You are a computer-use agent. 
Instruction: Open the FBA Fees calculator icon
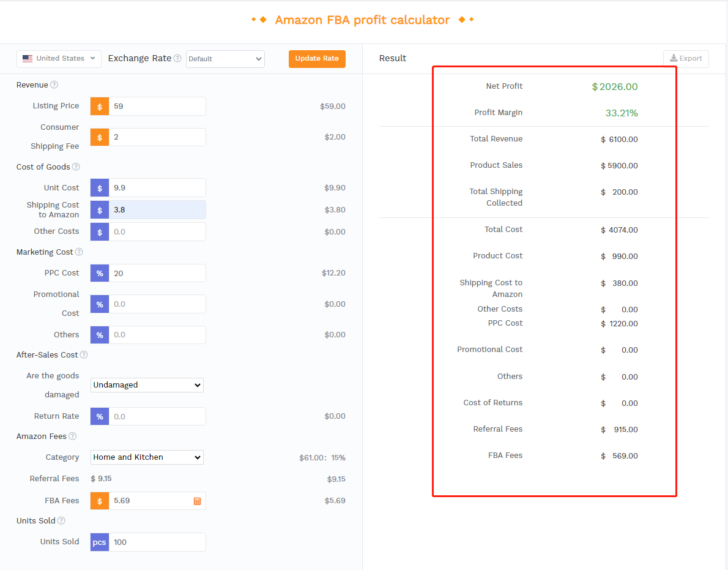(198, 501)
